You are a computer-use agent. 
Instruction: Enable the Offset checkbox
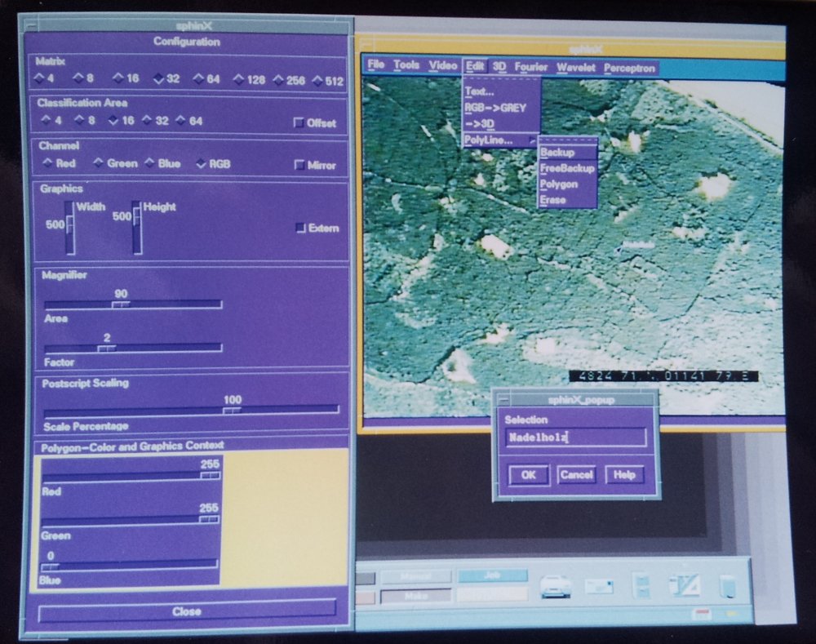[299, 123]
